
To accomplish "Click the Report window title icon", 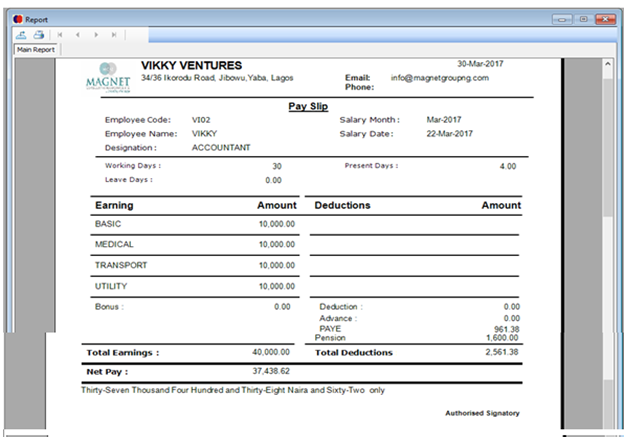I will pyautogui.click(x=18, y=19).
